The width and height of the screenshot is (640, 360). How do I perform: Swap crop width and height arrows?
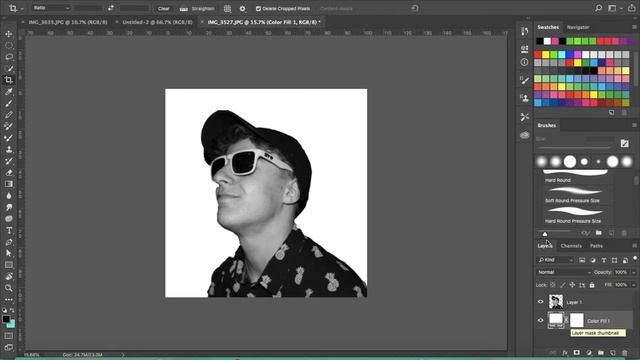point(111,8)
